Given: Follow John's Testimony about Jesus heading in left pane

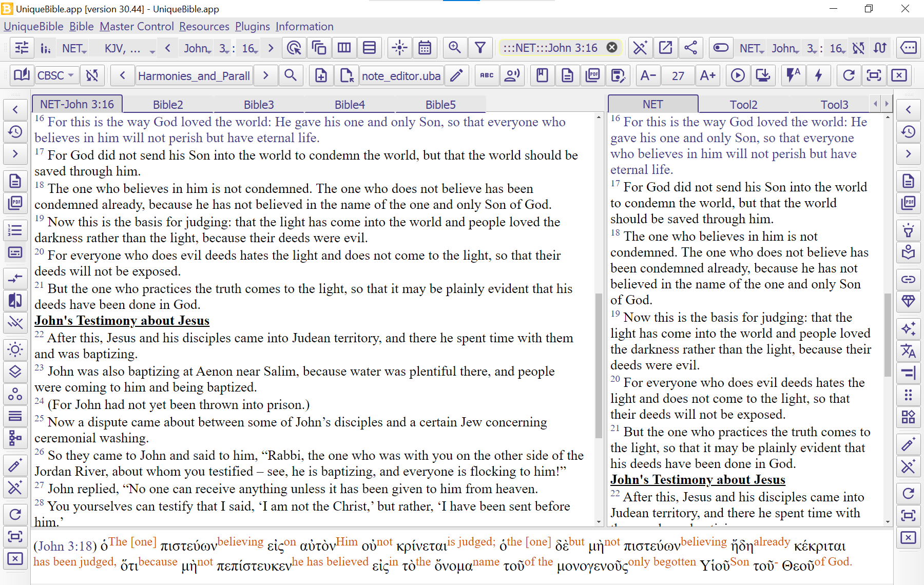Looking at the screenshot, I should [122, 321].
